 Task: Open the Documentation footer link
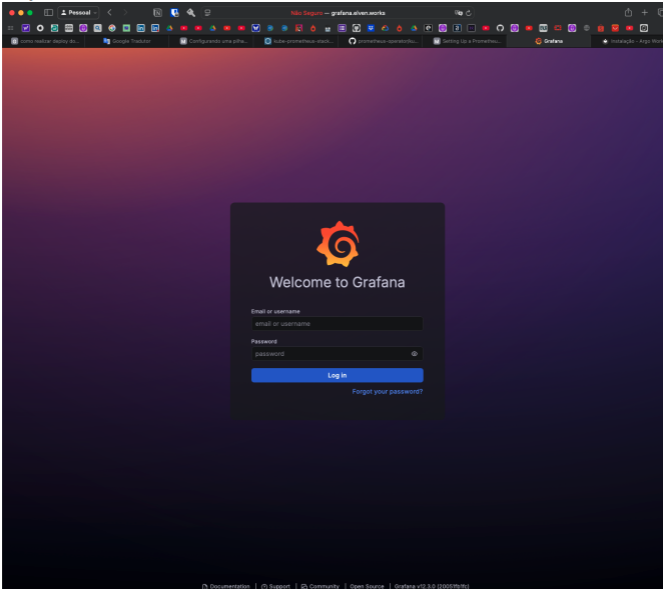(x=226, y=586)
